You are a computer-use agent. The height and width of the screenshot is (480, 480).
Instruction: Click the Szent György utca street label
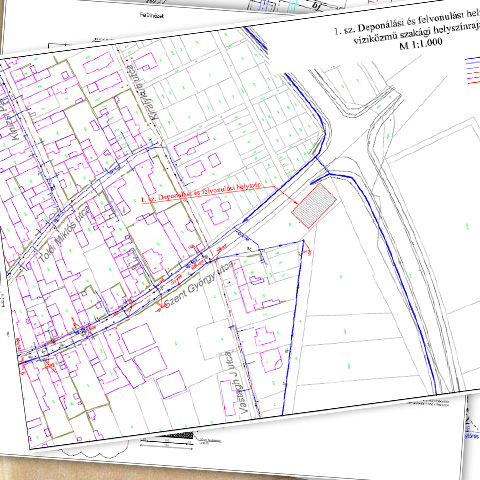click(x=199, y=285)
